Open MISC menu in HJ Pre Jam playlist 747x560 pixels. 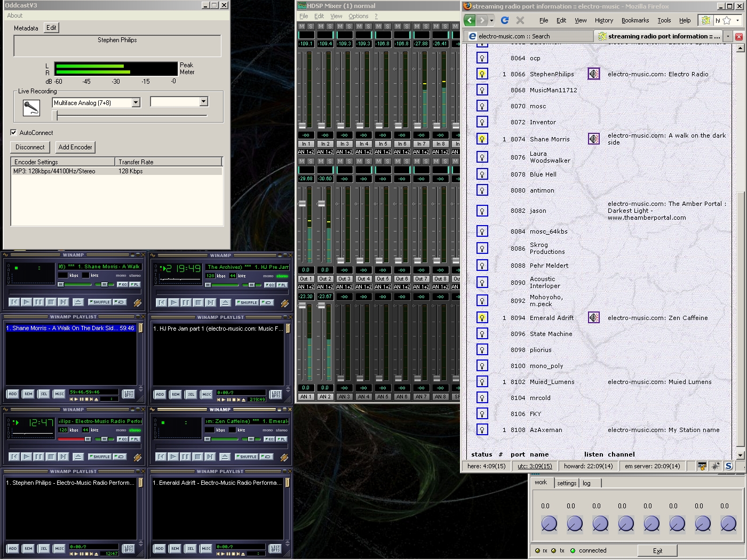coord(206,394)
